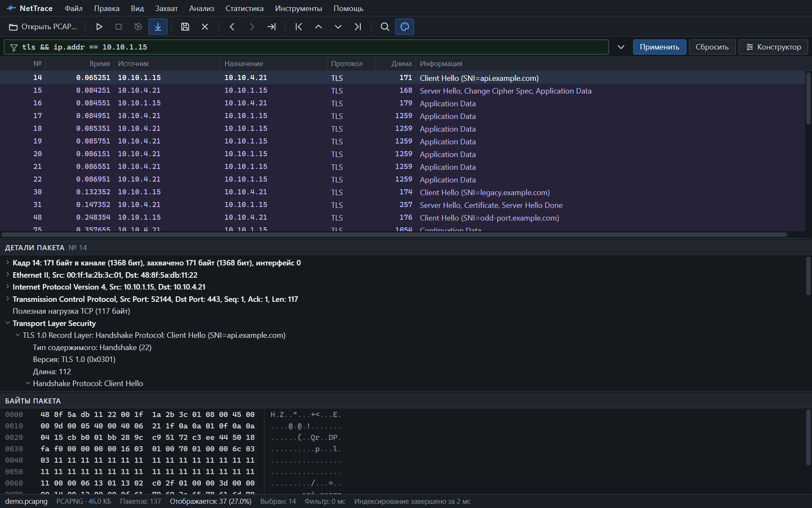Go back with the left chevron icon
The image size is (812, 508).
pyautogui.click(x=232, y=27)
